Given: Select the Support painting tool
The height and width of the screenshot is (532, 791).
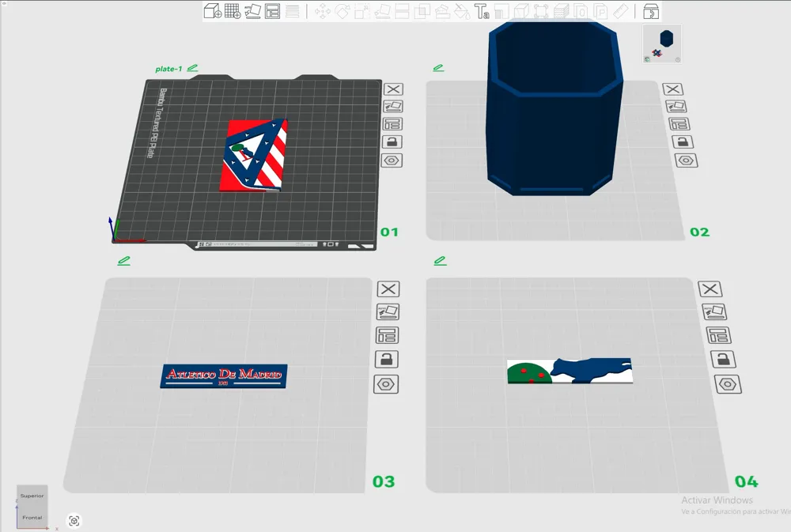Looking at the screenshot, I should click(x=442, y=10).
